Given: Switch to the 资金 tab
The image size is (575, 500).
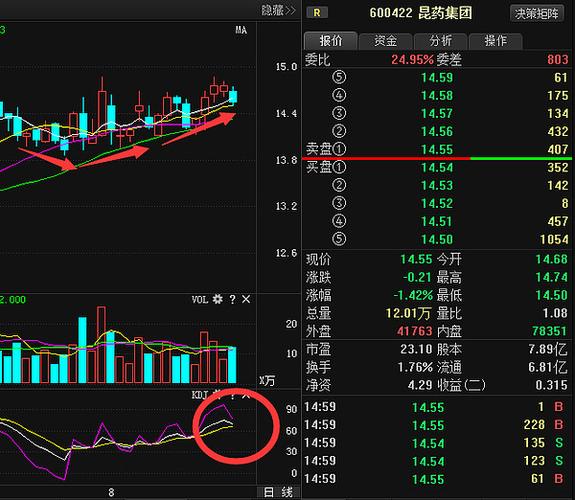Looking at the screenshot, I should (x=385, y=41).
